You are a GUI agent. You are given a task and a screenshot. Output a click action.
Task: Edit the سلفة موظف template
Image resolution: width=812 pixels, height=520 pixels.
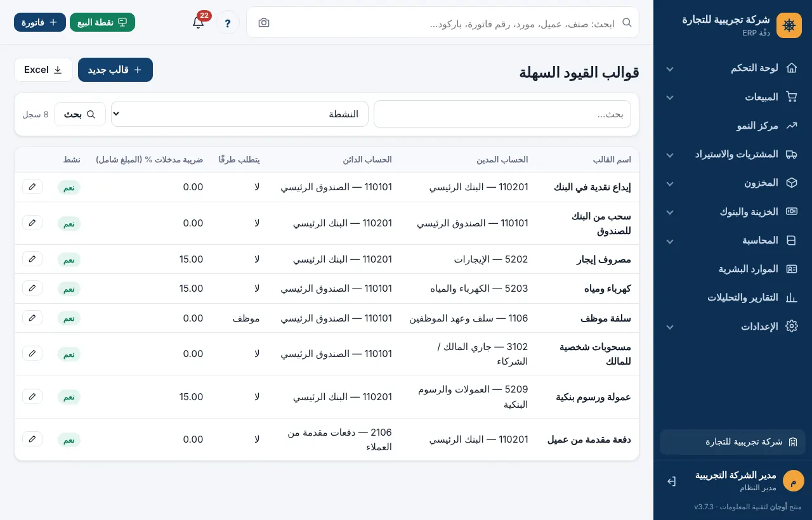tap(32, 317)
